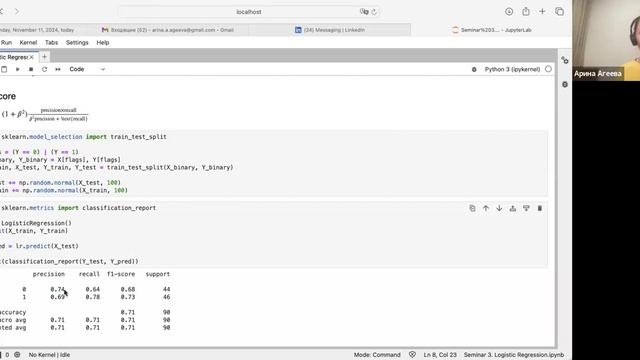
Task: Click the Python 3 (ipykernel) kernel name
Action: point(512,69)
